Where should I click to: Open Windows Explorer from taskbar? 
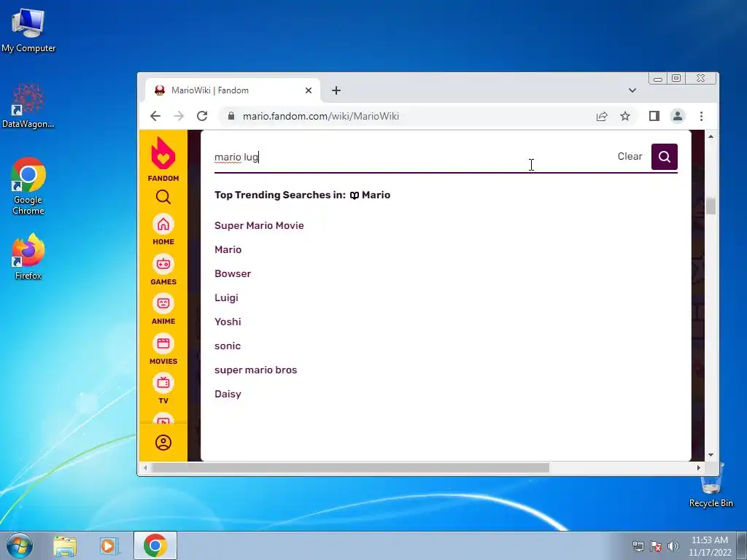point(65,545)
